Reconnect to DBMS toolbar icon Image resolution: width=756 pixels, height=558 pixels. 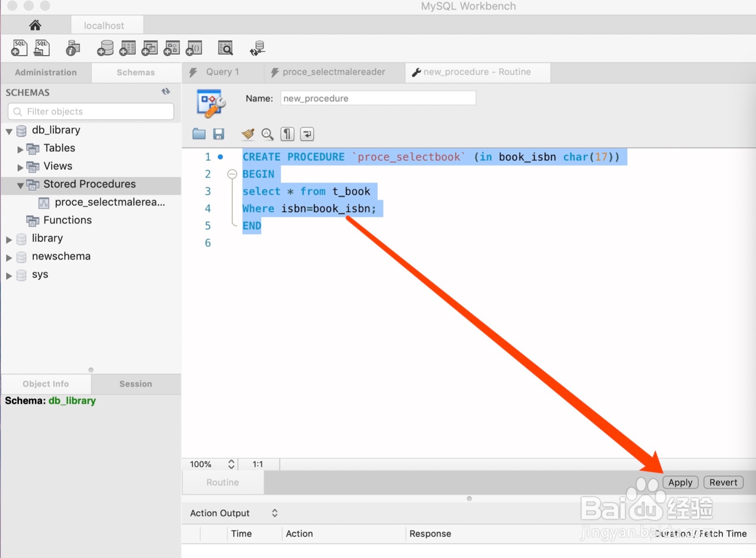pos(258,48)
